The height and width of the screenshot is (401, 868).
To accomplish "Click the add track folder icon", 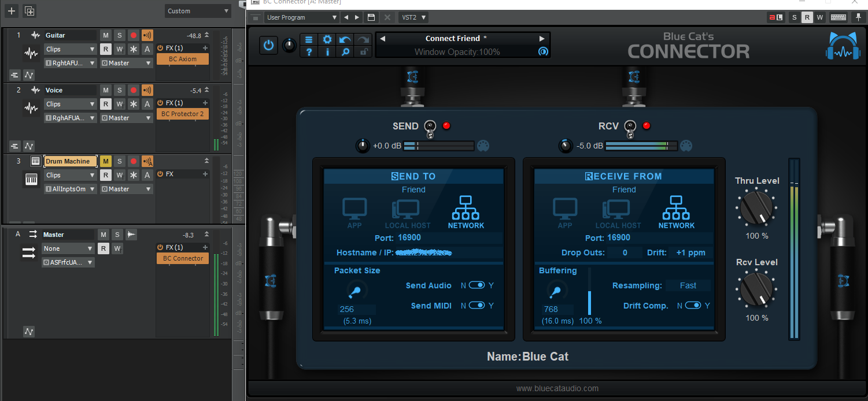I will (x=29, y=10).
